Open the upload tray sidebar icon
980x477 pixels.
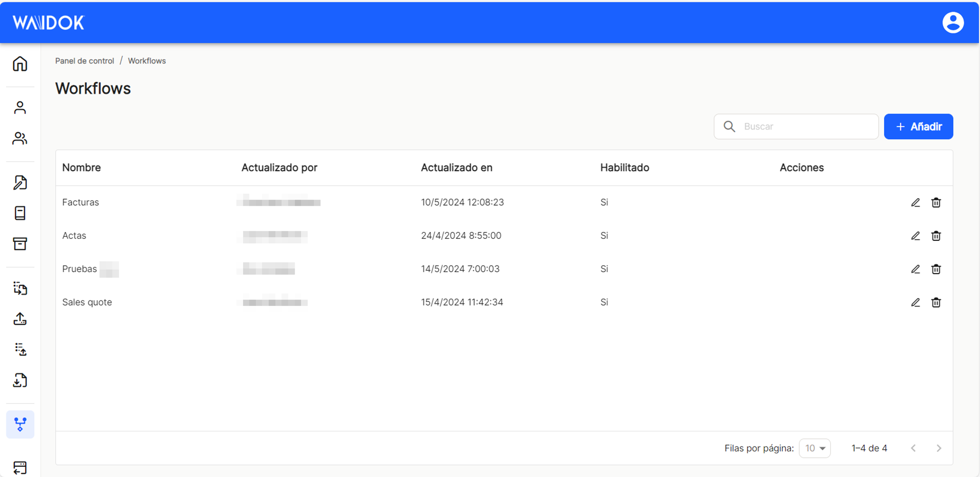pos(20,319)
